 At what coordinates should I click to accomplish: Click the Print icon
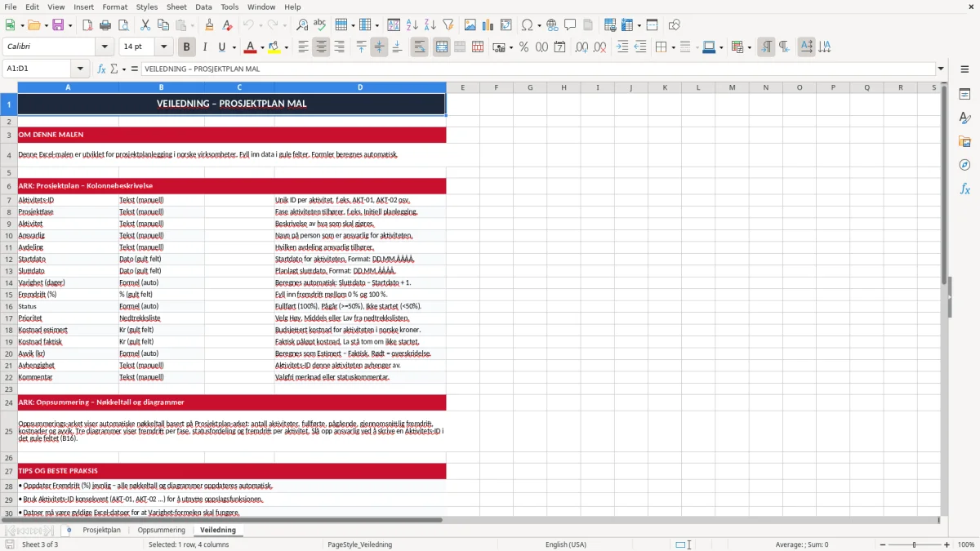105,25
